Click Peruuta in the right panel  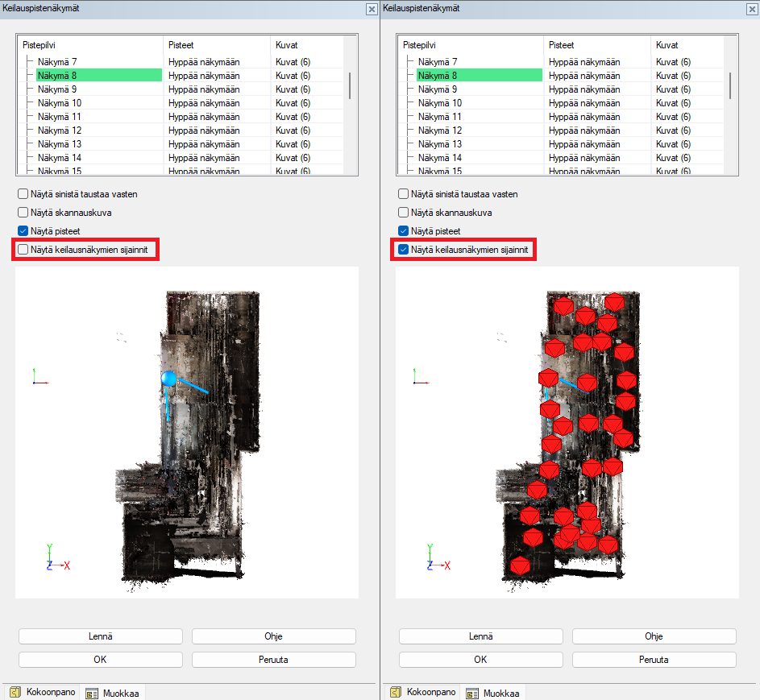[654, 660]
